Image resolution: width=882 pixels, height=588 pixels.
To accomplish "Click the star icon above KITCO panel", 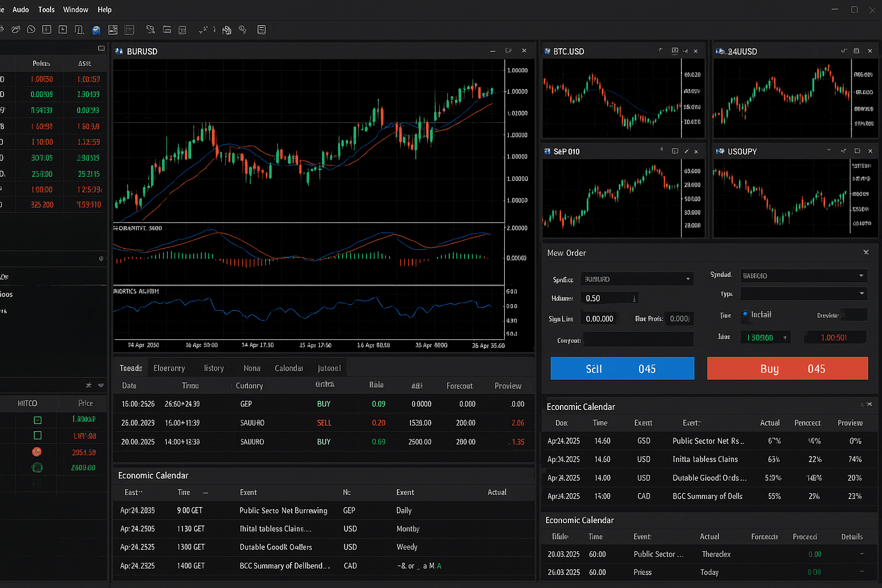I will [88, 385].
